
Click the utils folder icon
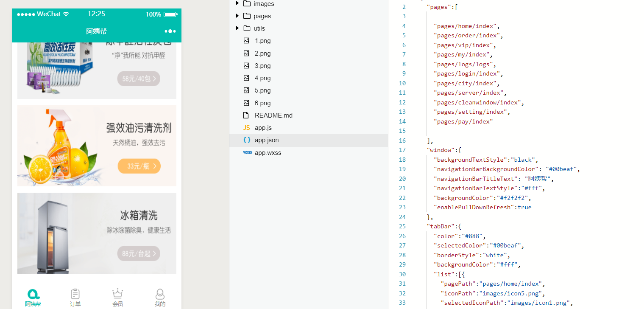tap(247, 28)
